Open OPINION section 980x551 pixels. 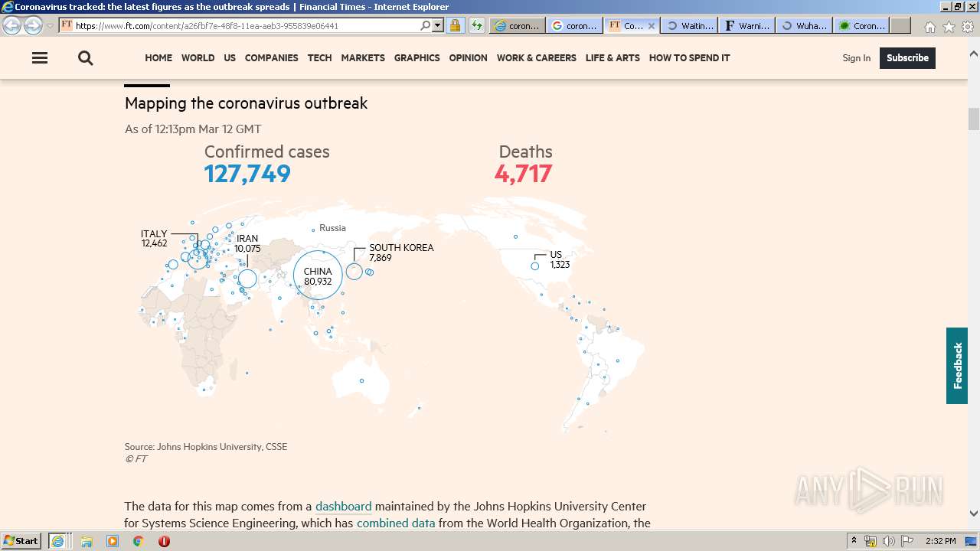tap(468, 58)
